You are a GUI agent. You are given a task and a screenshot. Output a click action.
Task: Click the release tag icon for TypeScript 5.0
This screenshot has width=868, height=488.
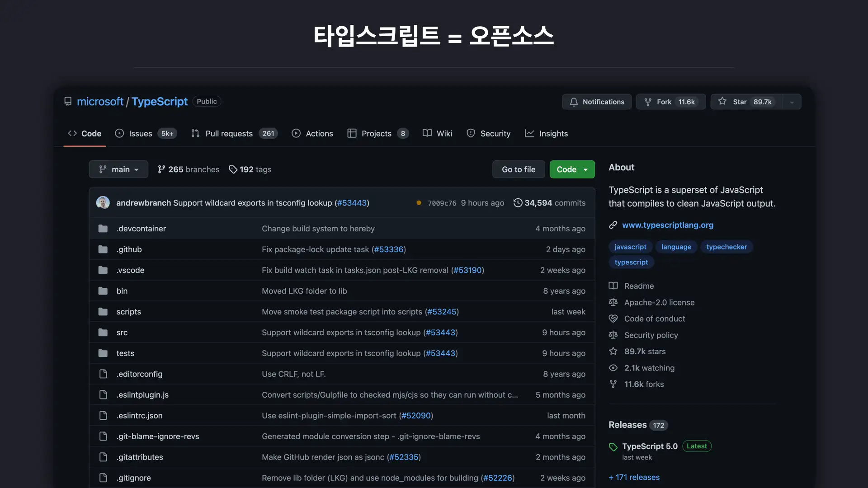pyautogui.click(x=613, y=447)
